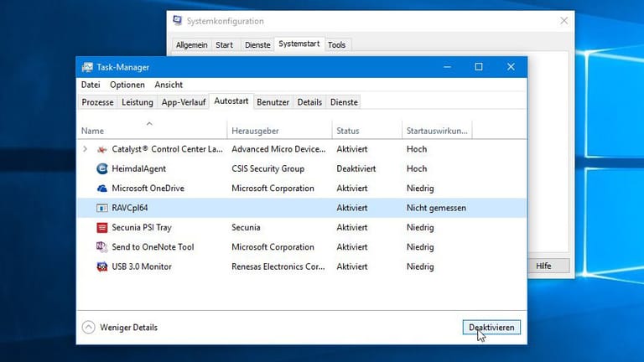
Task: Open Tools tab in Systemkonfiguration
Action: click(x=336, y=44)
